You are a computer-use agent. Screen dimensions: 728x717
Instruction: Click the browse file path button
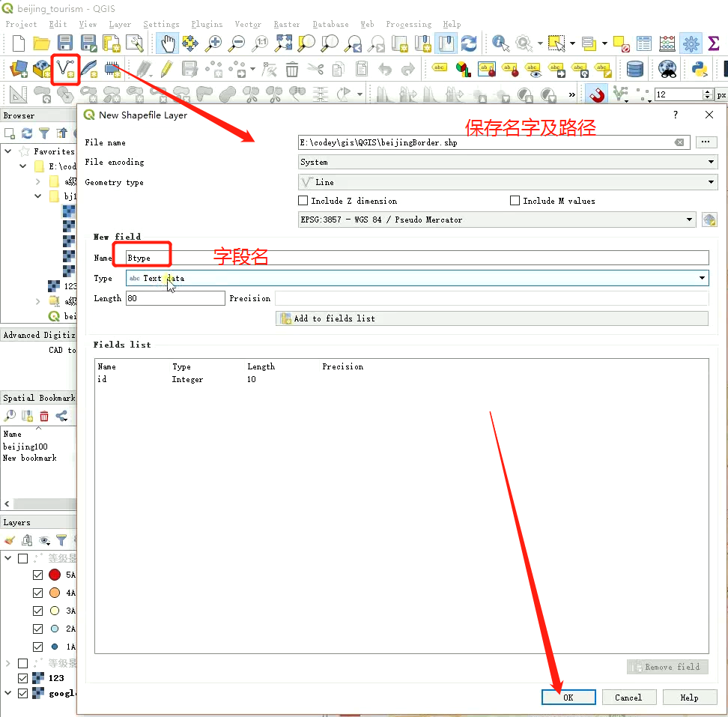(706, 142)
